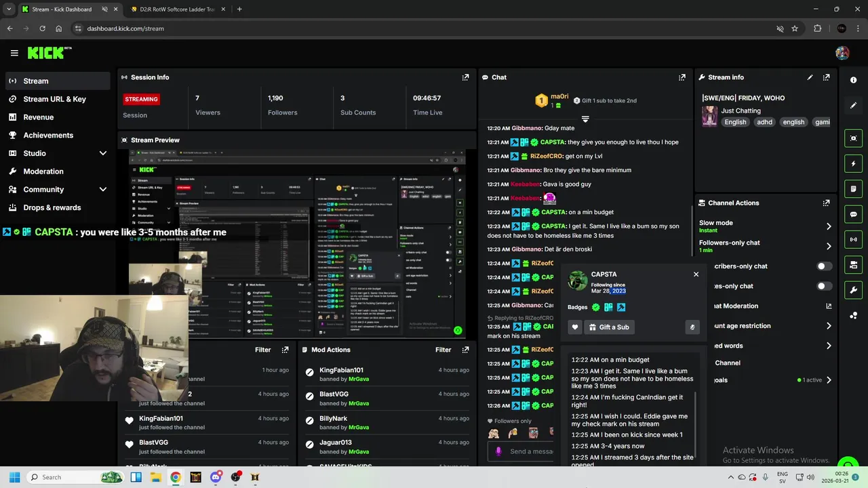
Task: Expand the Community sidebar section
Action: pos(103,190)
